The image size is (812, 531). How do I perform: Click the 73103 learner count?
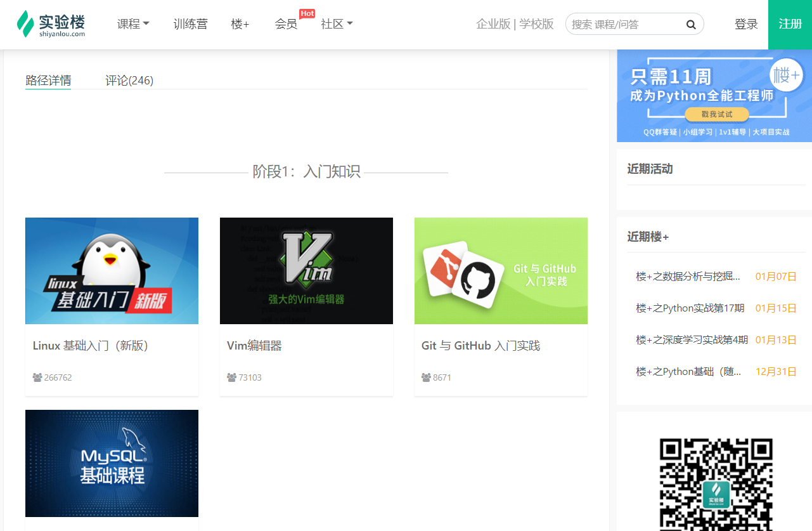(x=250, y=377)
